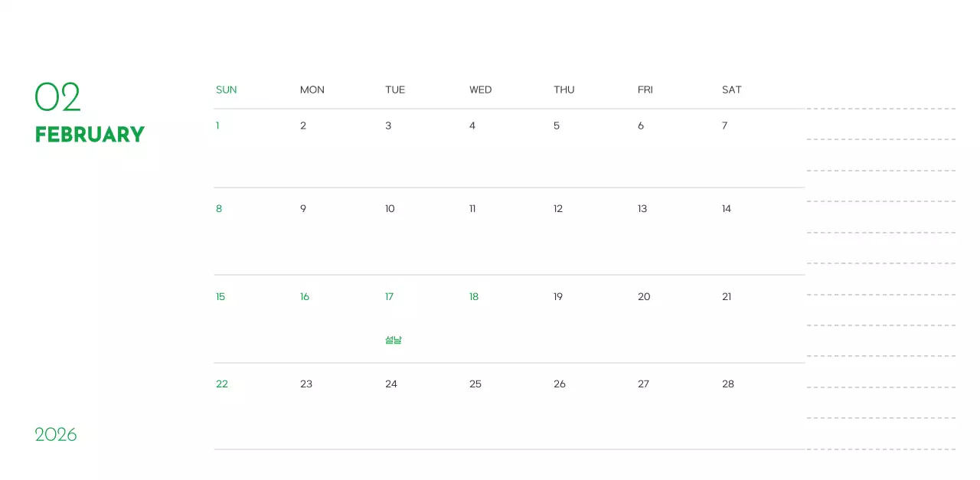Click Wednesday February 18
This screenshot has height=480, width=980.
pyautogui.click(x=474, y=297)
